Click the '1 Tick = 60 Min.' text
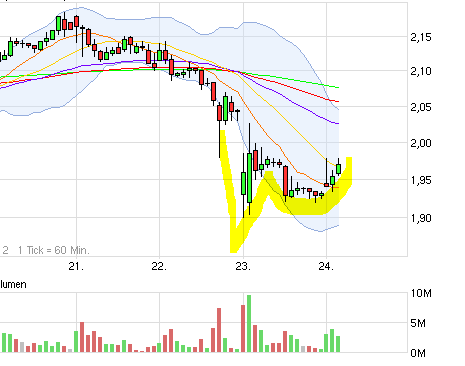This screenshot has width=465, height=366. click(x=54, y=250)
